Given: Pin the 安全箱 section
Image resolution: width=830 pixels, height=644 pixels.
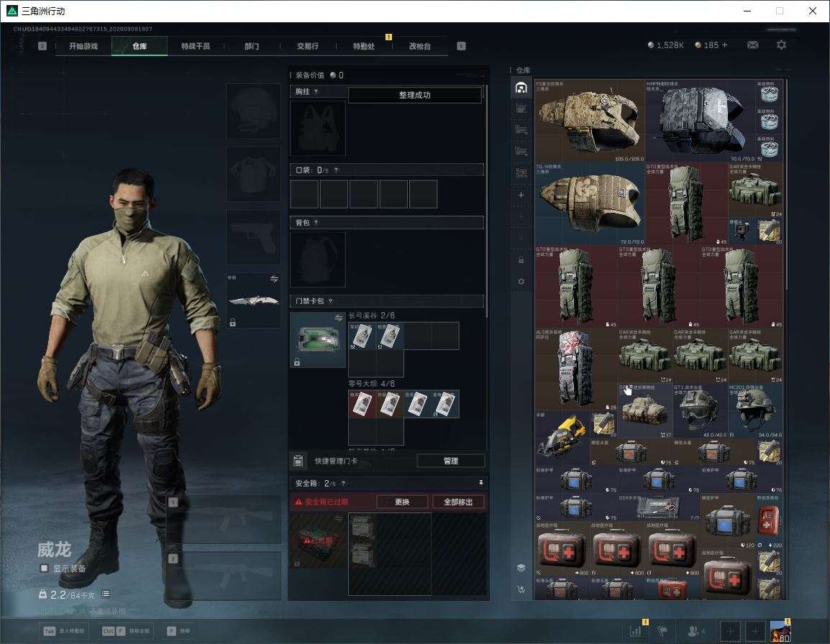Looking at the screenshot, I should [480, 482].
